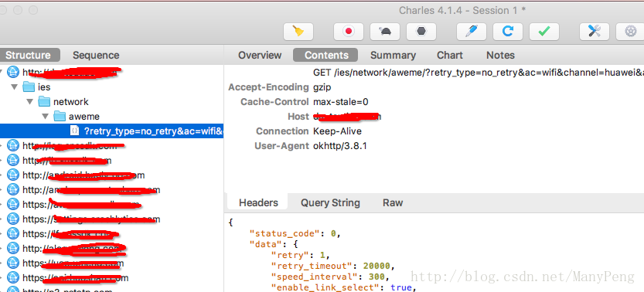Image resolution: width=644 pixels, height=292 pixels.
Task: Click the GET /ies/network/aweme/ request line
Action: (479, 73)
